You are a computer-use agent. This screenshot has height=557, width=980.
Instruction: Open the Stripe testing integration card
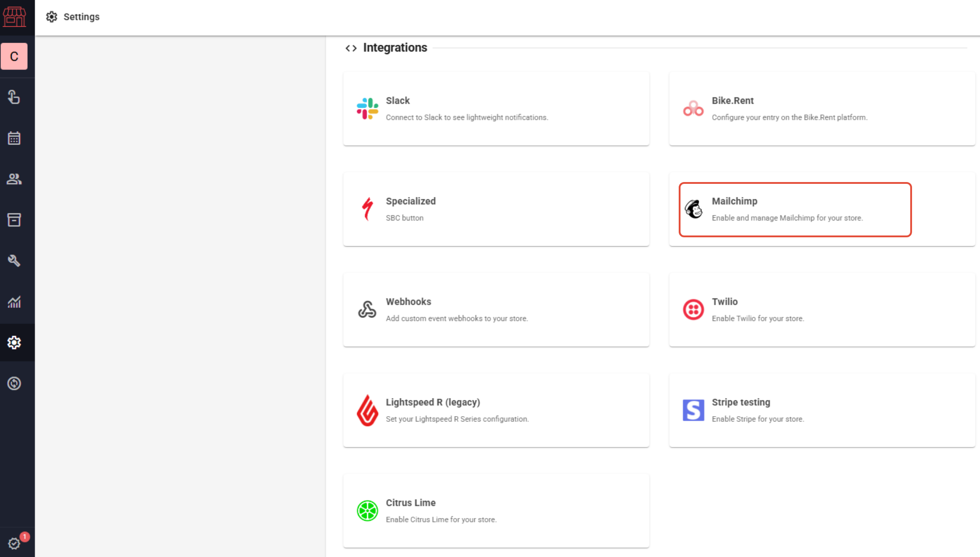click(x=822, y=410)
